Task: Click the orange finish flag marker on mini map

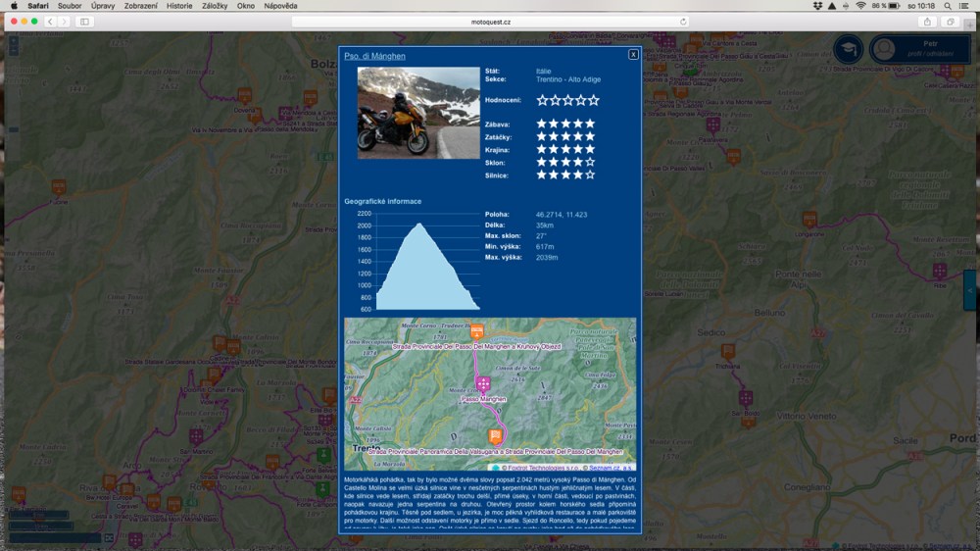Action: (496, 436)
